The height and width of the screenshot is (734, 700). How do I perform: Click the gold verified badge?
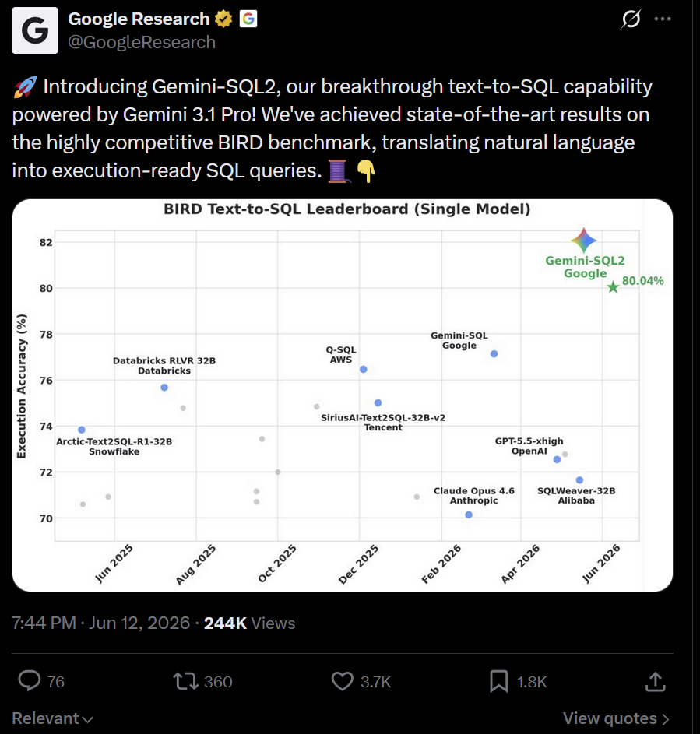point(223,19)
